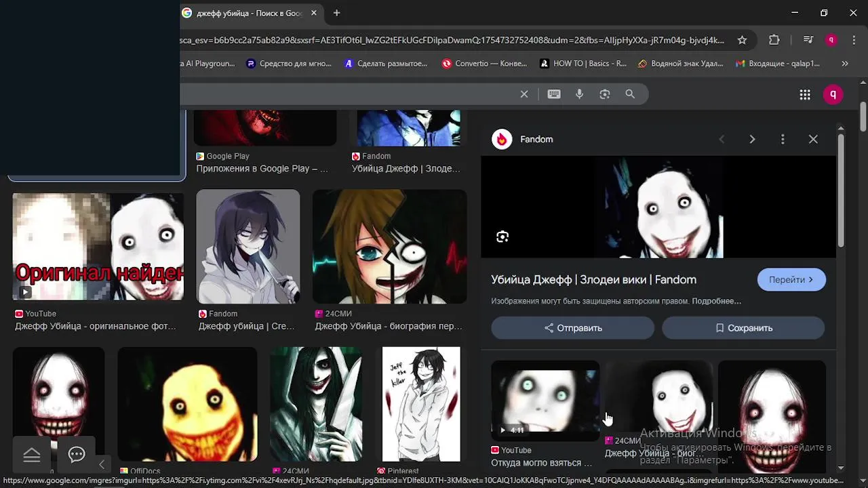Open the green-toned Jeff with knife thumbnail
Viewport: 868px width, 488px height.
pyautogui.click(x=316, y=404)
